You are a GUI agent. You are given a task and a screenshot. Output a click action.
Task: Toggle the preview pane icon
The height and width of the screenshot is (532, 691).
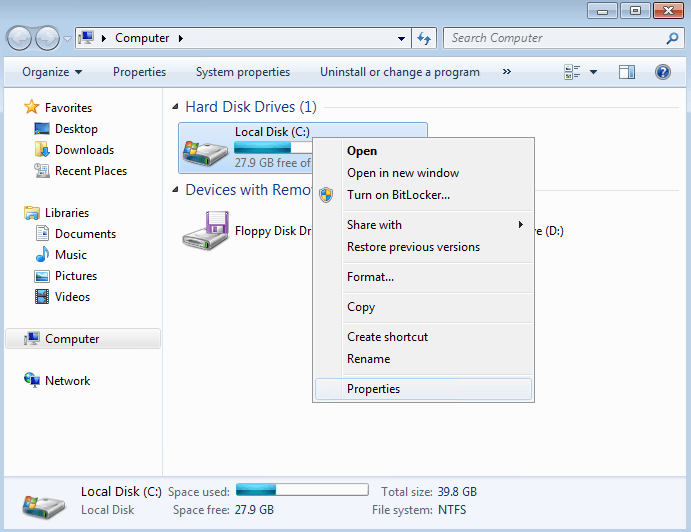[x=627, y=72]
